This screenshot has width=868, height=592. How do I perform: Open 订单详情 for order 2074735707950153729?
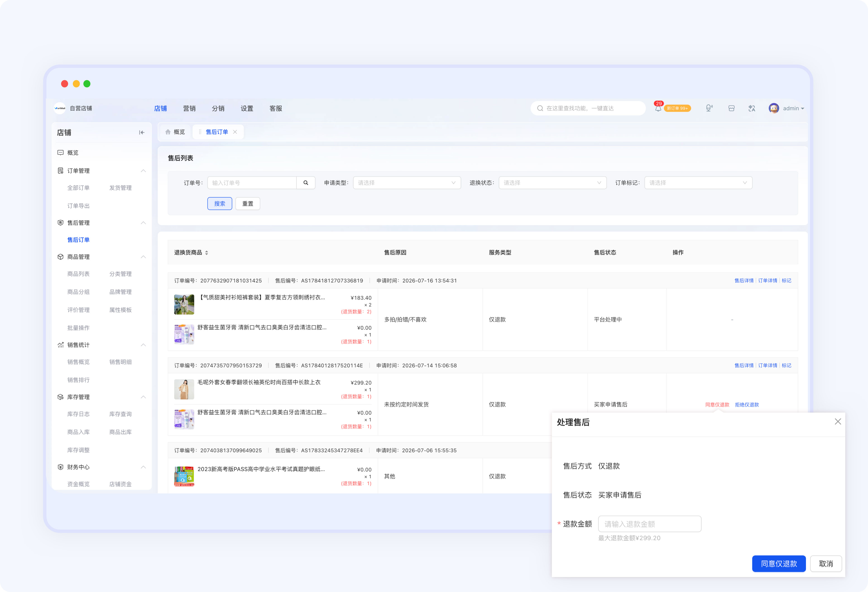767,365
